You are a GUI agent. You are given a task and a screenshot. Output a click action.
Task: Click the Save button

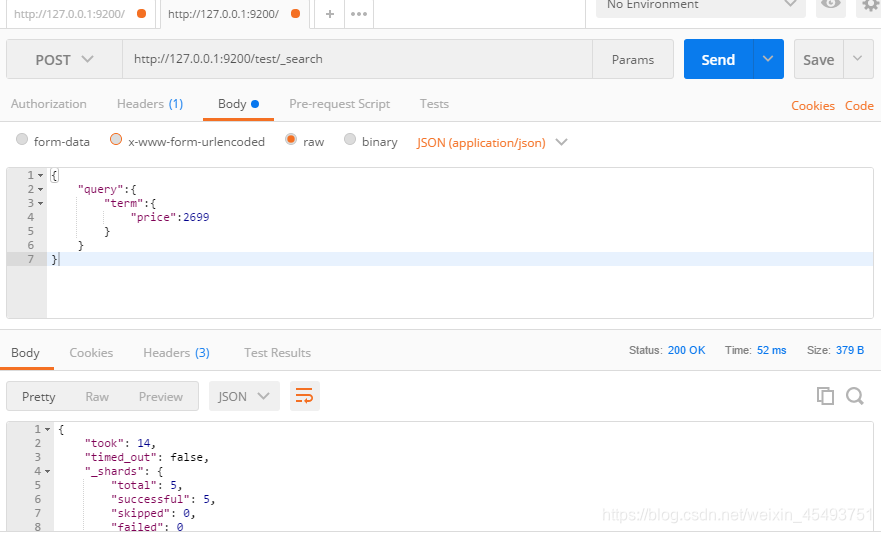click(x=818, y=59)
